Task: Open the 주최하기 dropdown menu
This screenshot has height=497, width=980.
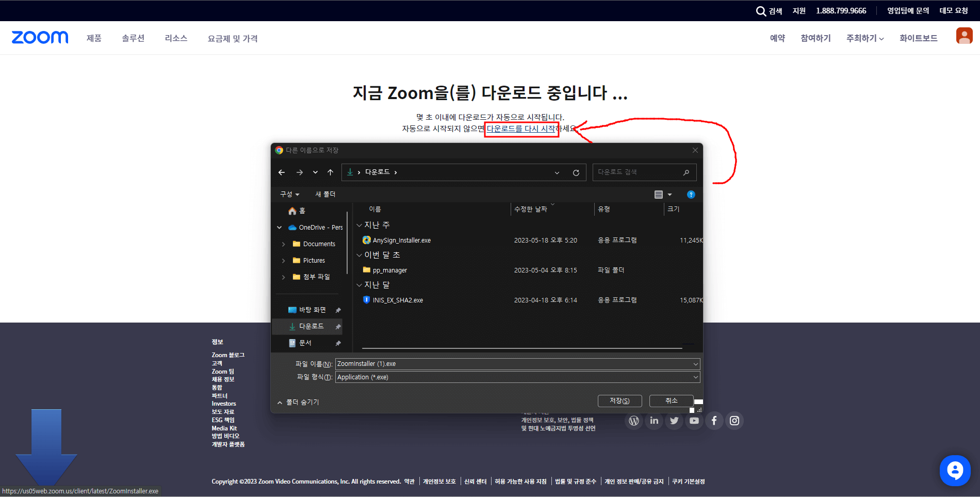Action: click(865, 38)
